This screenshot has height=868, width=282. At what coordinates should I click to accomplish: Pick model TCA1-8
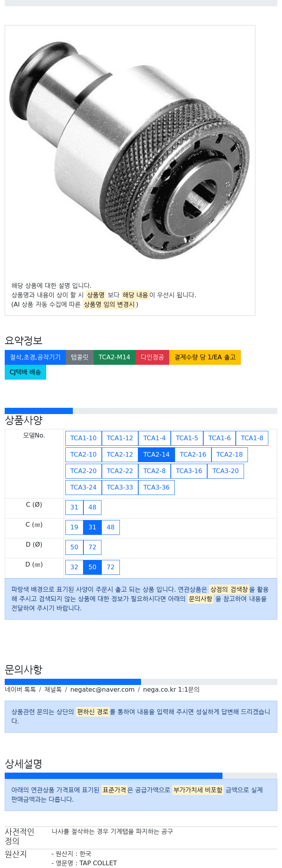pos(252,438)
